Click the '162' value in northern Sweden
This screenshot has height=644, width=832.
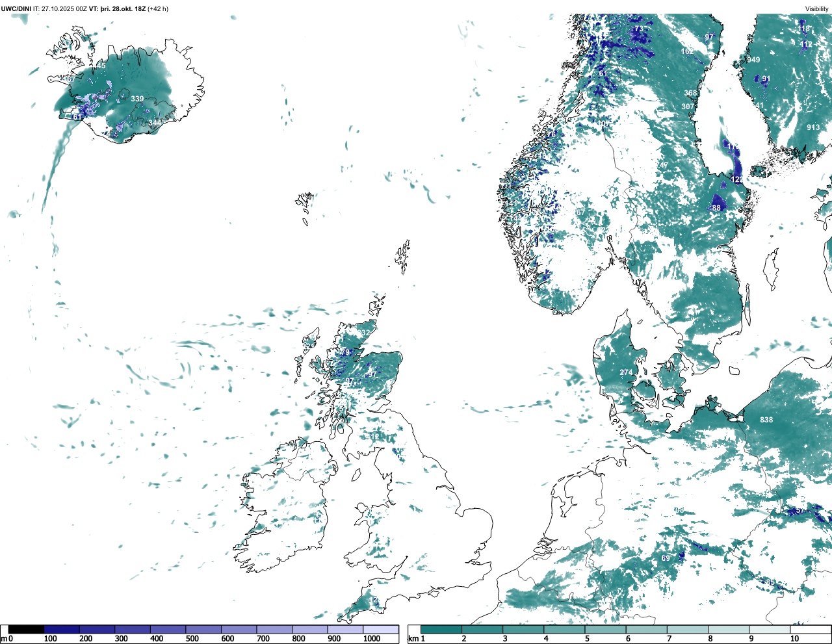click(687, 51)
